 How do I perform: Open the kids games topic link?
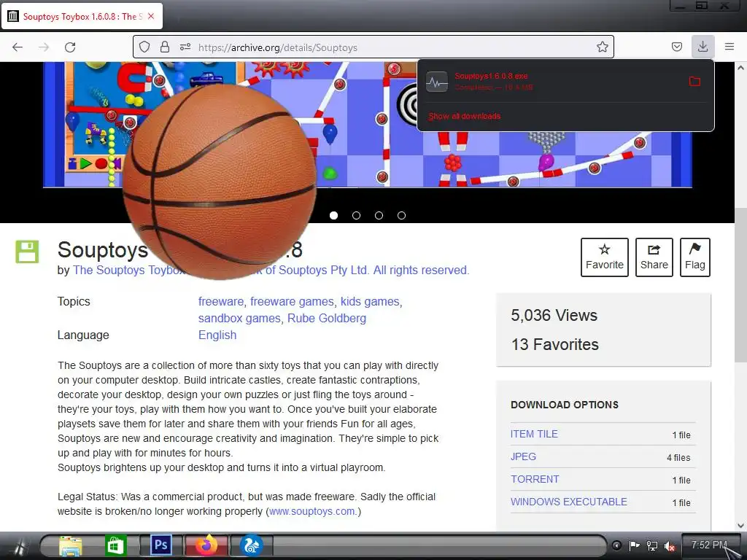pos(370,301)
